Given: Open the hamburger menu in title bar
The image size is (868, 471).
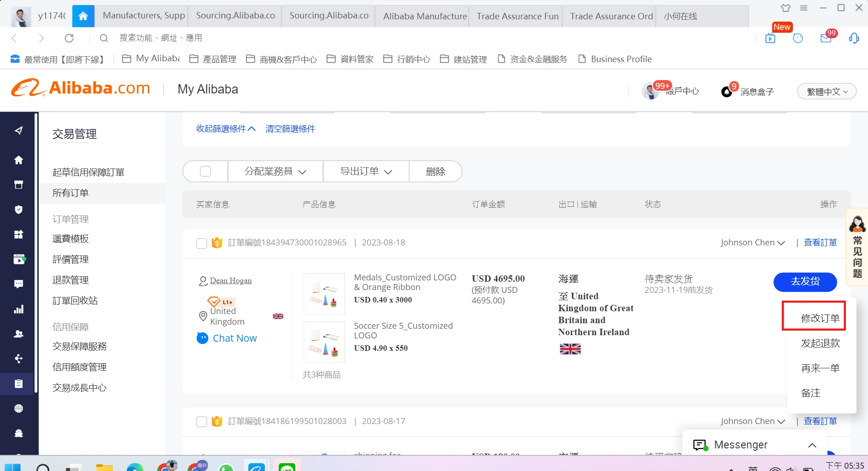Looking at the screenshot, I should pos(804,8).
